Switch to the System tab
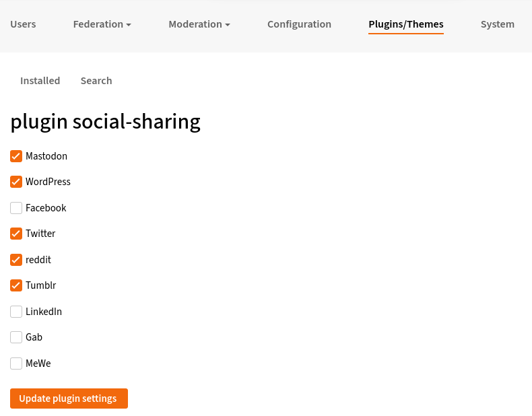 click(498, 24)
